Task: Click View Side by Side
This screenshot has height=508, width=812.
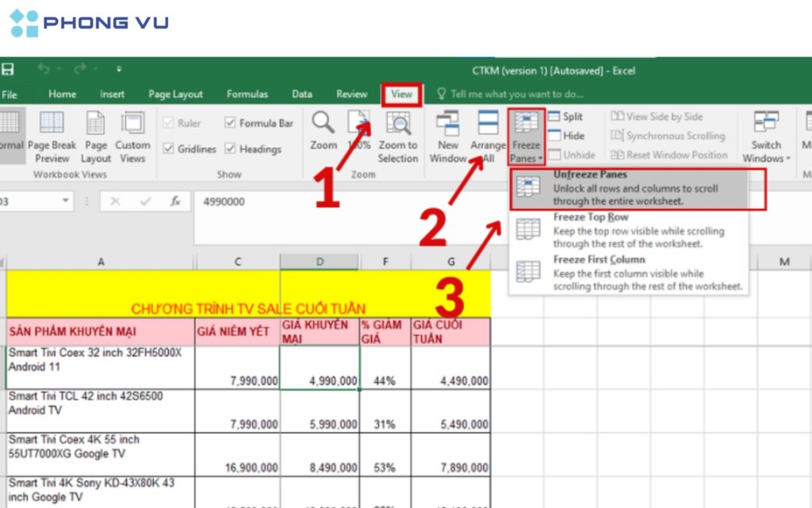Action: [657, 117]
